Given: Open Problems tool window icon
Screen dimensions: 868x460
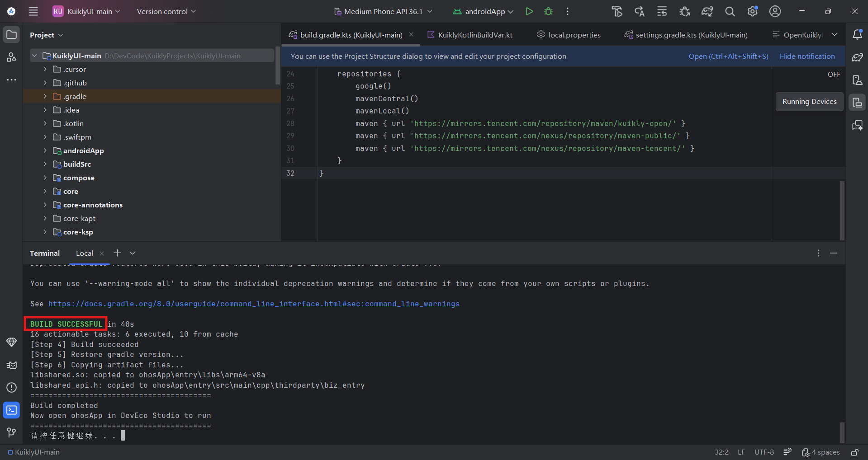Looking at the screenshot, I should point(12,387).
